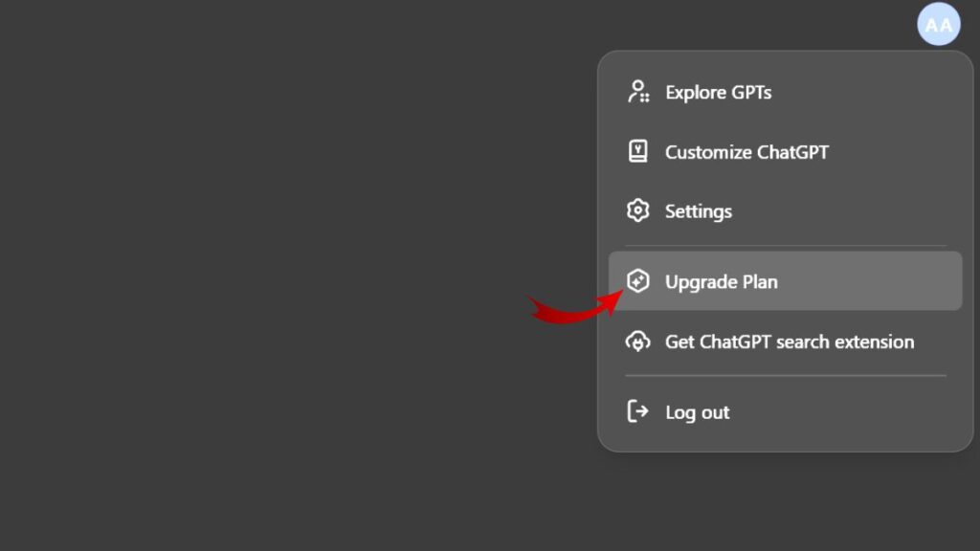Select the Explore GPTs menu label
Image resolution: width=980 pixels, height=551 pixels.
718,93
